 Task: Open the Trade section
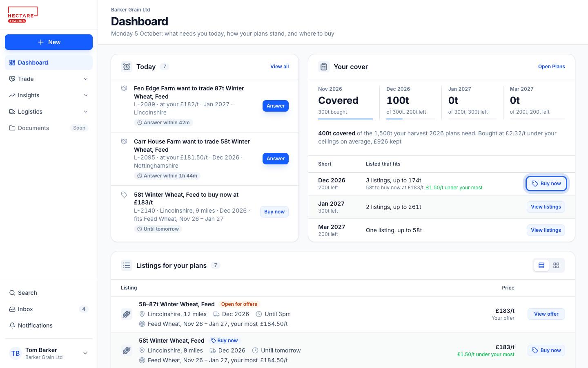pos(49,79)
